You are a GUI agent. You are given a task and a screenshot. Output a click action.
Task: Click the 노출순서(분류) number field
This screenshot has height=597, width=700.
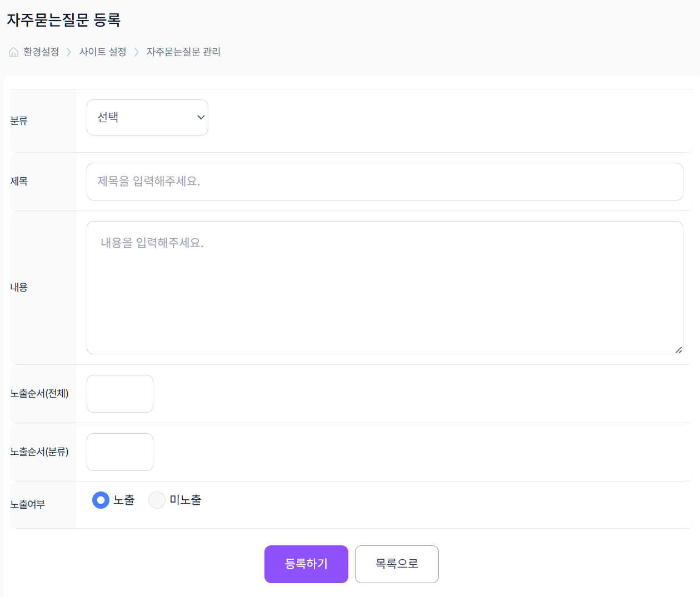tap(119, 451)
